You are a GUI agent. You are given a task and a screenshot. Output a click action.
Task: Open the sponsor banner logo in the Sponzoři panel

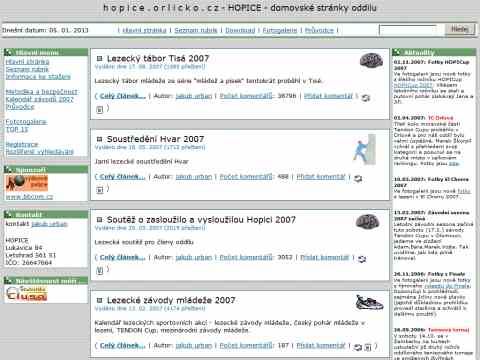[x=27, y=183]
